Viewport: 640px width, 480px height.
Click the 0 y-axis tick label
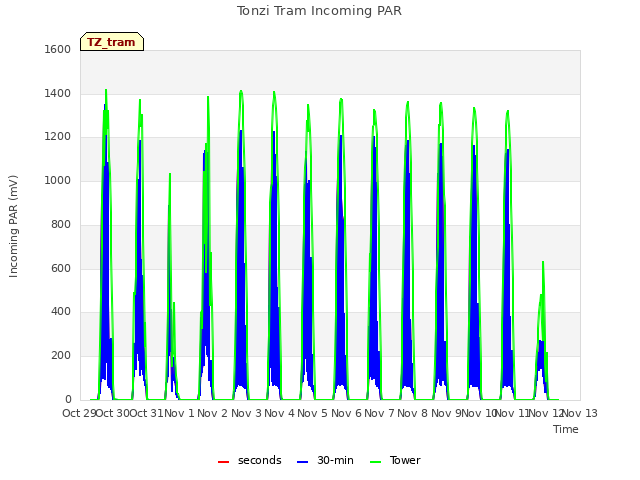[68, 400]
